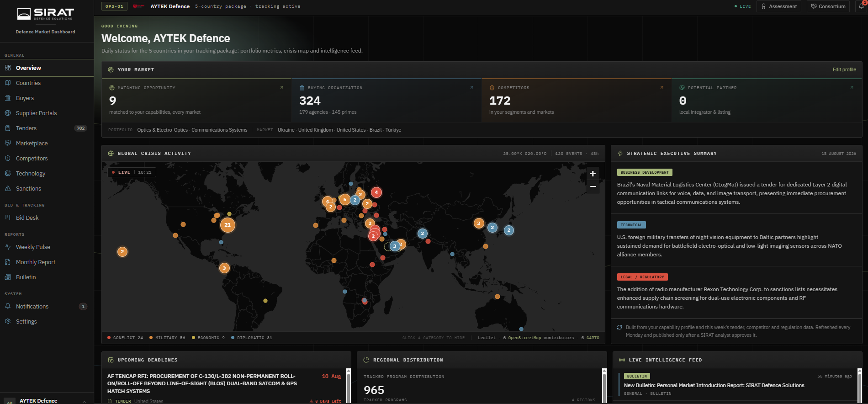Image resolution: width=868 pixels, height=404 pixels.
Task: Select the Bulletin icon in sidebar
Action: point(8,277)
